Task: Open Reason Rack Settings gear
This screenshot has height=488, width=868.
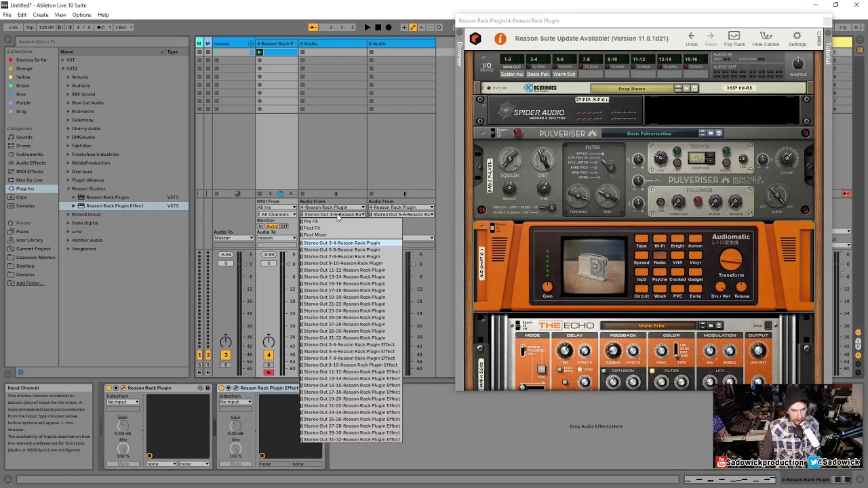Action: pyautogui.click(x=797, y=39)
